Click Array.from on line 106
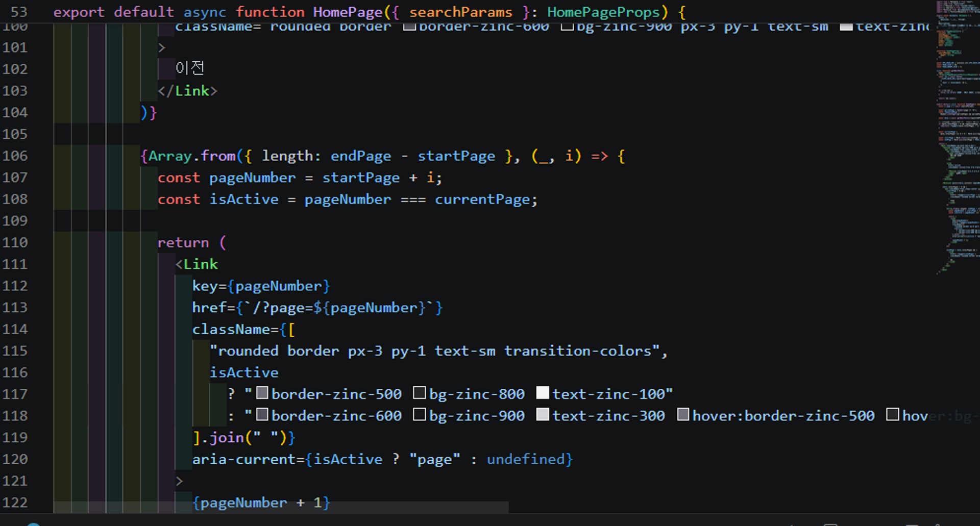Viewport: 980px width, 526px height. pos(192,156)
